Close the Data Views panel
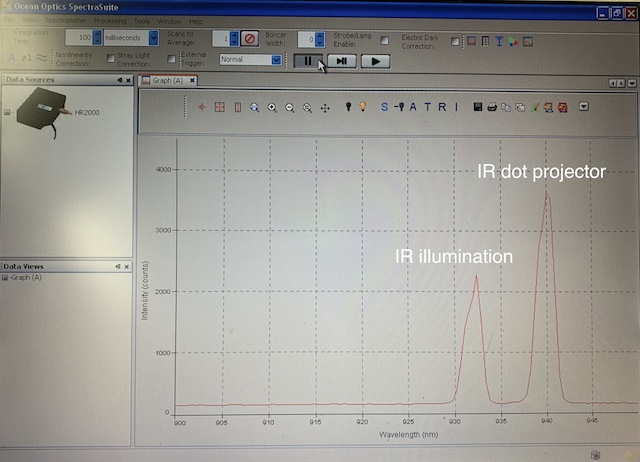Screen dimensions: 640x462 point(127,267)
